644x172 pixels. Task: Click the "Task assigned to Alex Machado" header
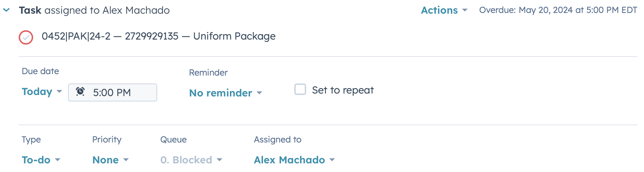click(x=94, y=10)
